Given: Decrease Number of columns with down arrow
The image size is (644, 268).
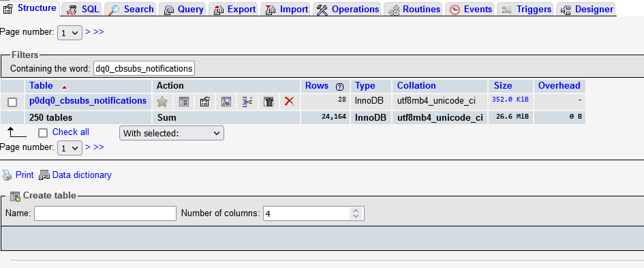Looking at the screenshot, I should click(356, 217).
